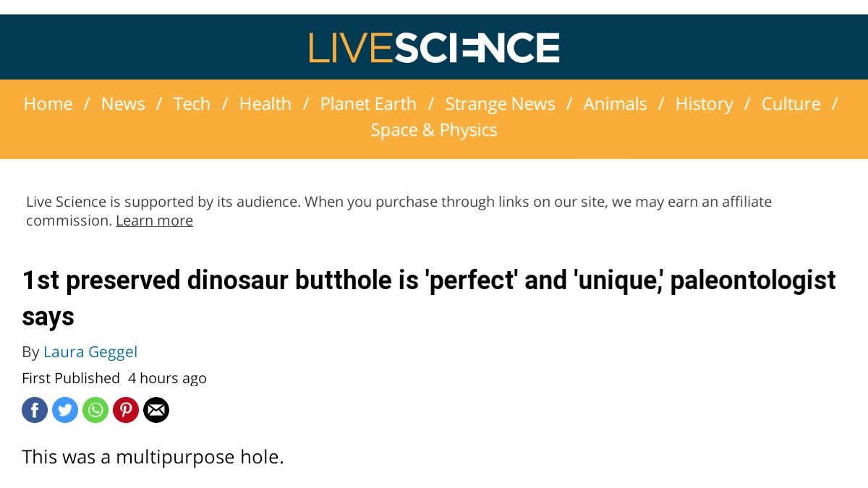View Laura Geggel's author page
This screenshot has height=488, width=868.
(90, 351)
